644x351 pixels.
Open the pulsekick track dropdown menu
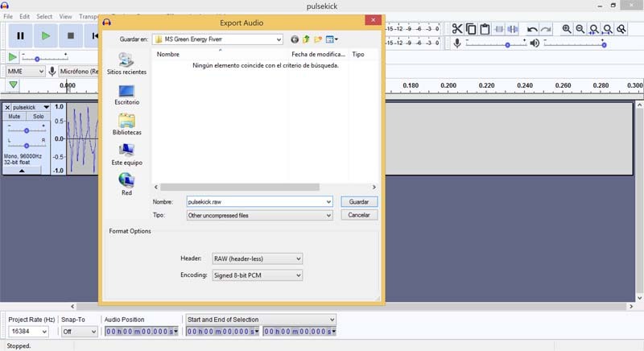point(47,107)
